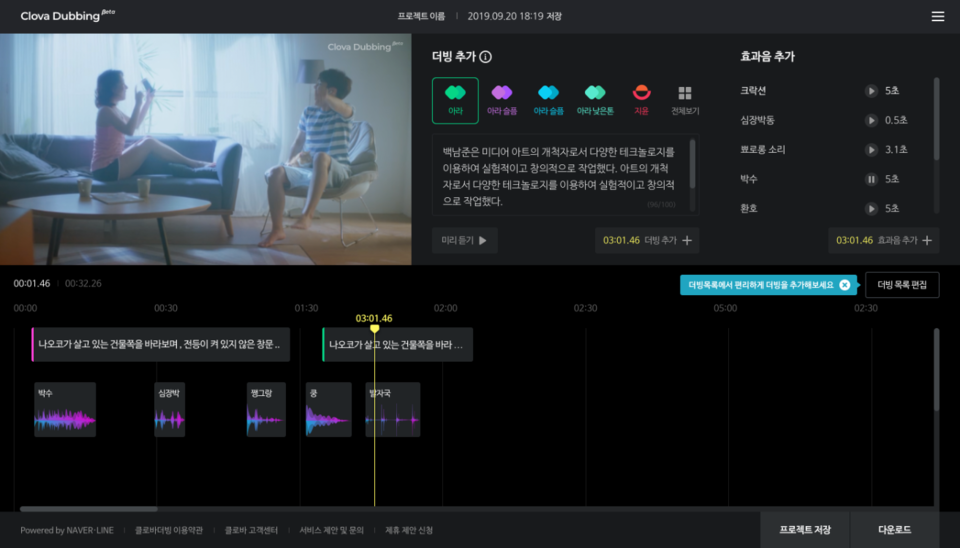This screenshot has height=548, width=960.
Task: Preview the 심장박동 sound effect
Action: coord(871,120)
